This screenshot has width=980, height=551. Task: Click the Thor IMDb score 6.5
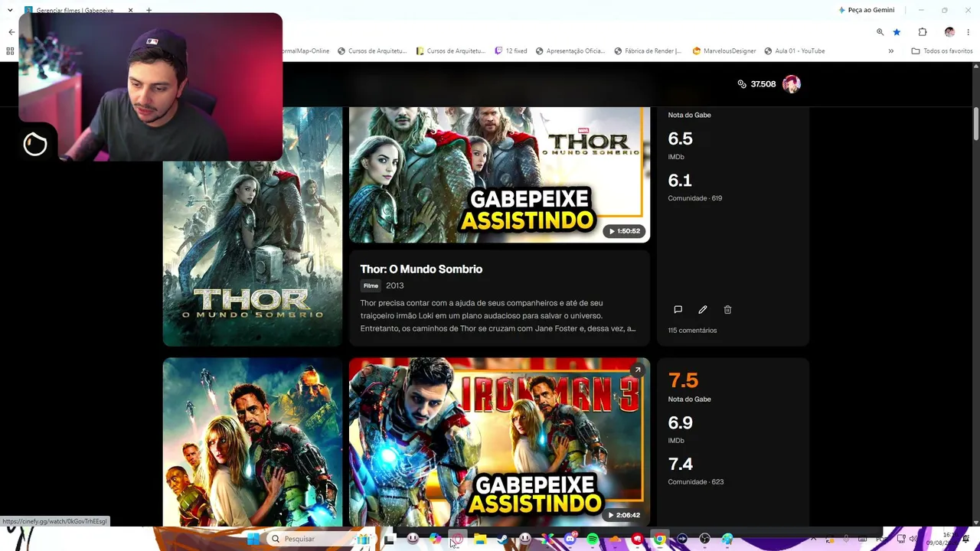pyautogui.click(x=680, y=139)
